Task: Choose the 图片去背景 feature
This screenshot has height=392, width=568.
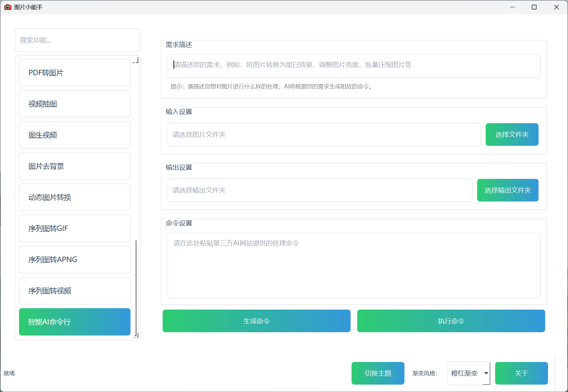Action: coord(75,166)
